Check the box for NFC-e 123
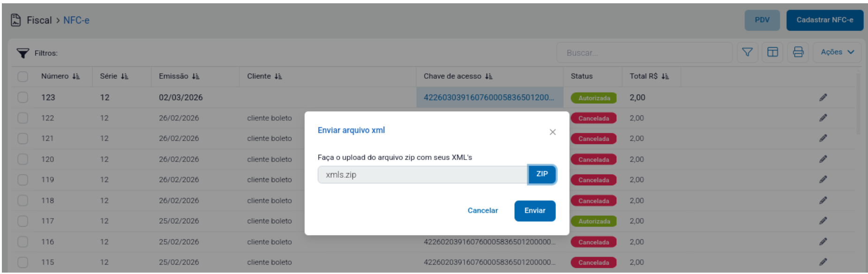Viewport: 868px width, 274px height. 22,98
